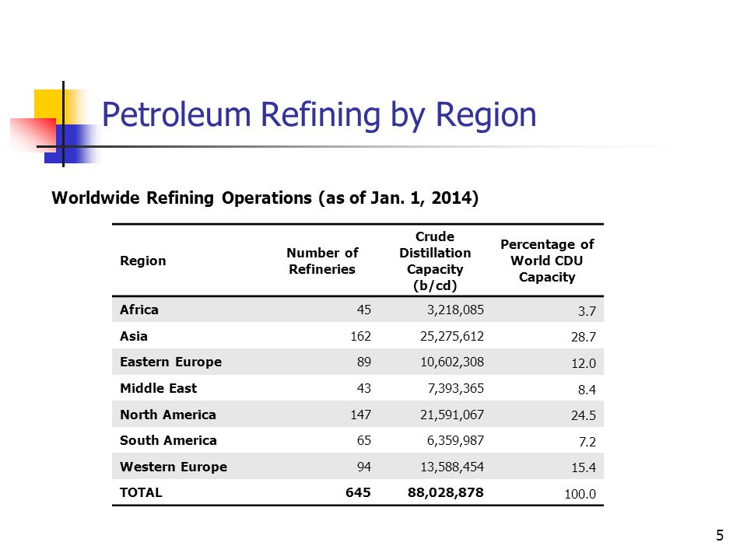
Task: Click the 'Region' column header
Action: pos(143,261)
